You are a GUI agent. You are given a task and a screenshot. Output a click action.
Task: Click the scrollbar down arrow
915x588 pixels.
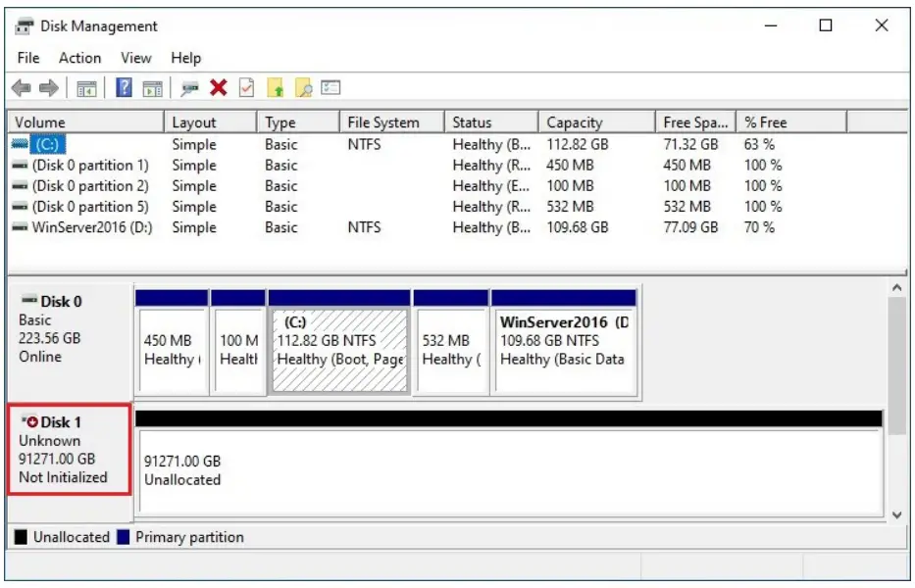(x=894, y=514)
